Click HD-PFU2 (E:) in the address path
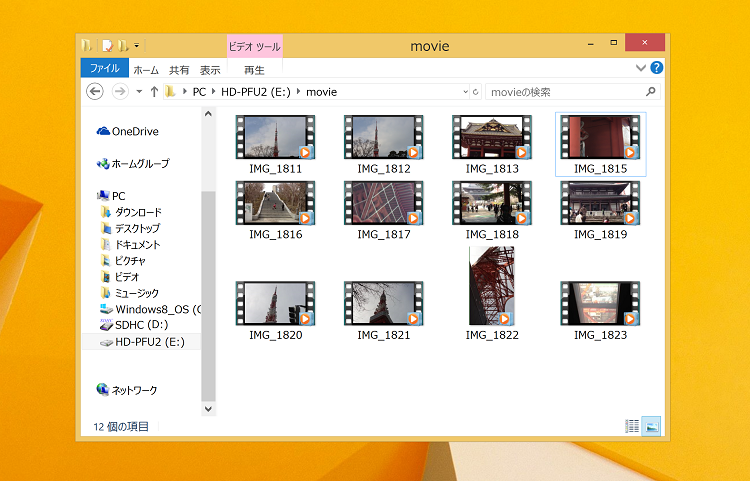Viewport: 750px width, 481px height. click(x=254, y=92)
